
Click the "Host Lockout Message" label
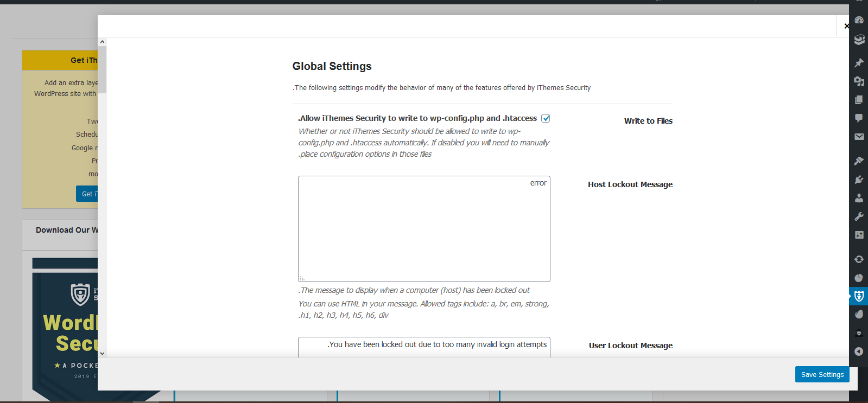pyautogui.click(x=630, y=184)
